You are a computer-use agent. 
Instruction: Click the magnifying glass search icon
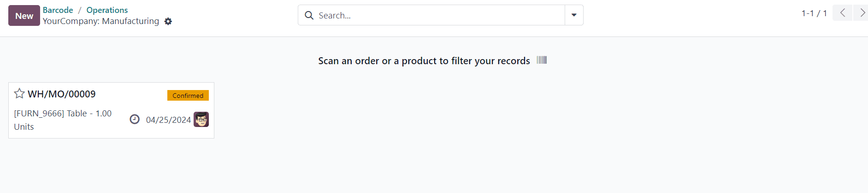tap(309, 15)
